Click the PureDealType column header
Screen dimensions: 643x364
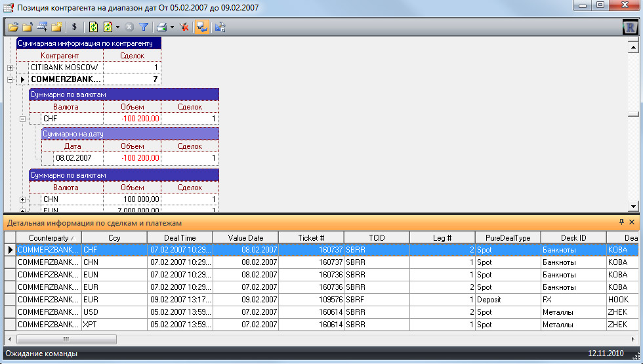(508, 237)
